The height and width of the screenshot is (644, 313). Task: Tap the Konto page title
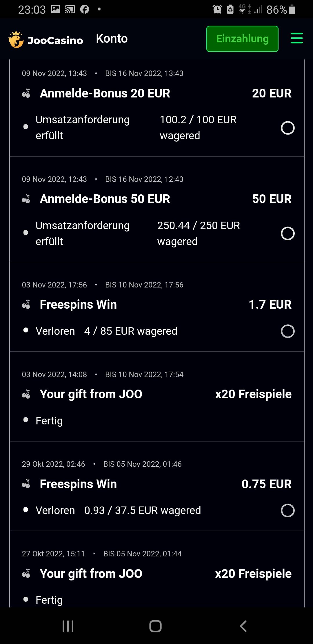click(112, 39)
